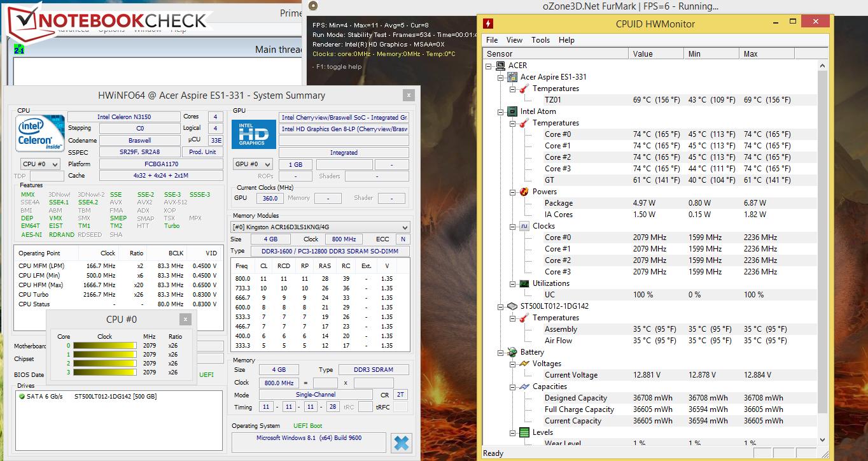Image resolution: width=868 pixels, height=461 pixels.
Task: Click the green Levels icon under Battery
Action: click(x=524, y=432)
